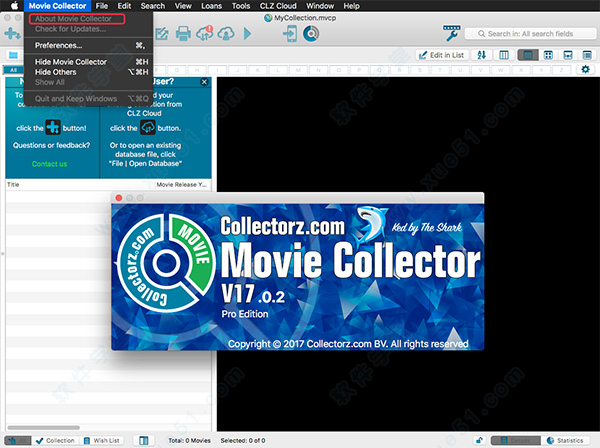Select the Collection filter in status bar
Image resolution: width=600 pixels, height=448 pixels.
click(x=55, y=441)
